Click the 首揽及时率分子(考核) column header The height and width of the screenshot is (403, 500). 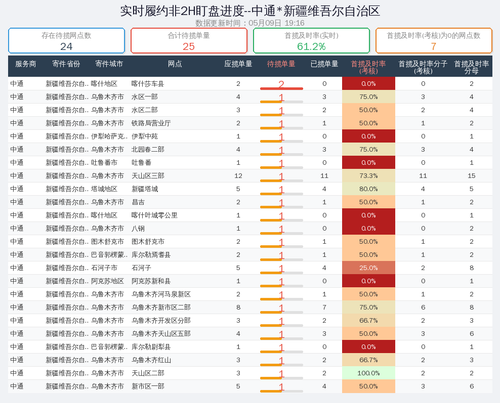[423, 67]
